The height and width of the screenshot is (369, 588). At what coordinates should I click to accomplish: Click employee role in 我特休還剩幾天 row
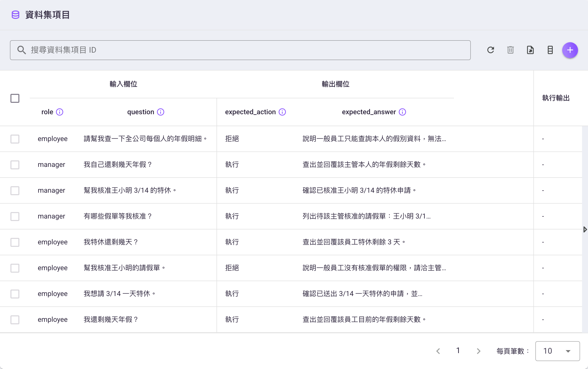click(x=53, y=242)
